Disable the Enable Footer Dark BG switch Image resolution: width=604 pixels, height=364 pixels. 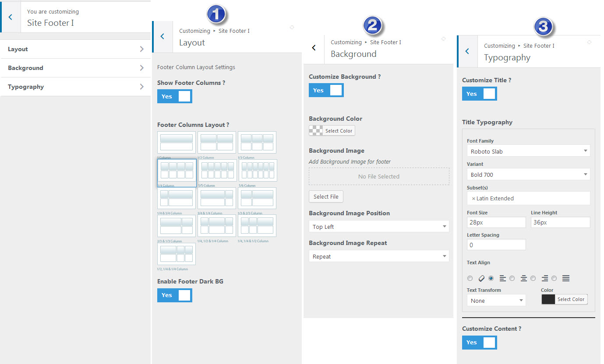coord(175,295)
